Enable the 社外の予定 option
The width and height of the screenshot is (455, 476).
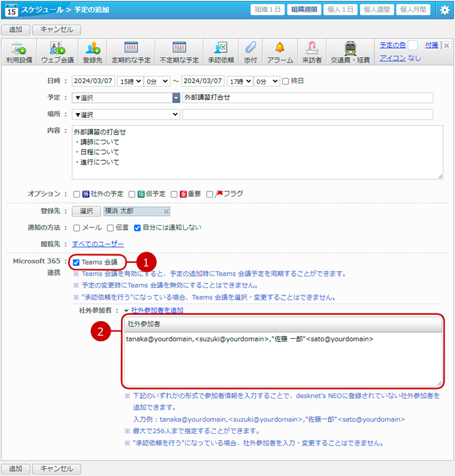tap(77, 194)
